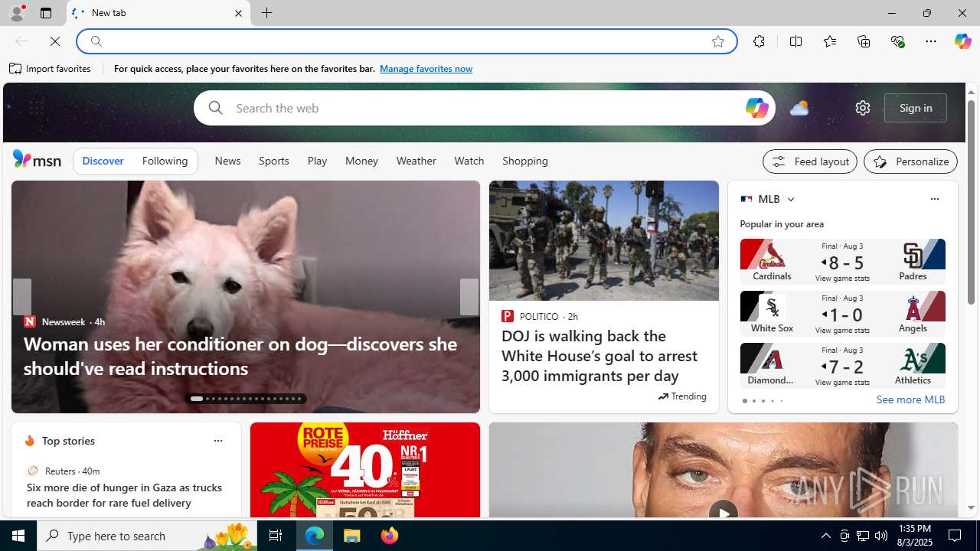Go to the msn logo home

coord(37,159)
